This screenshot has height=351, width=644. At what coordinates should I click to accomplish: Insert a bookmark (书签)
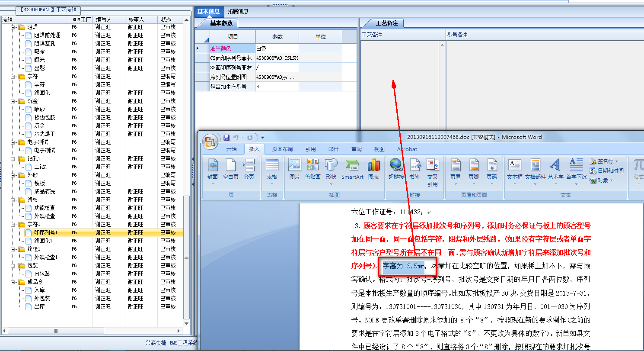click(x=414, y=169)
